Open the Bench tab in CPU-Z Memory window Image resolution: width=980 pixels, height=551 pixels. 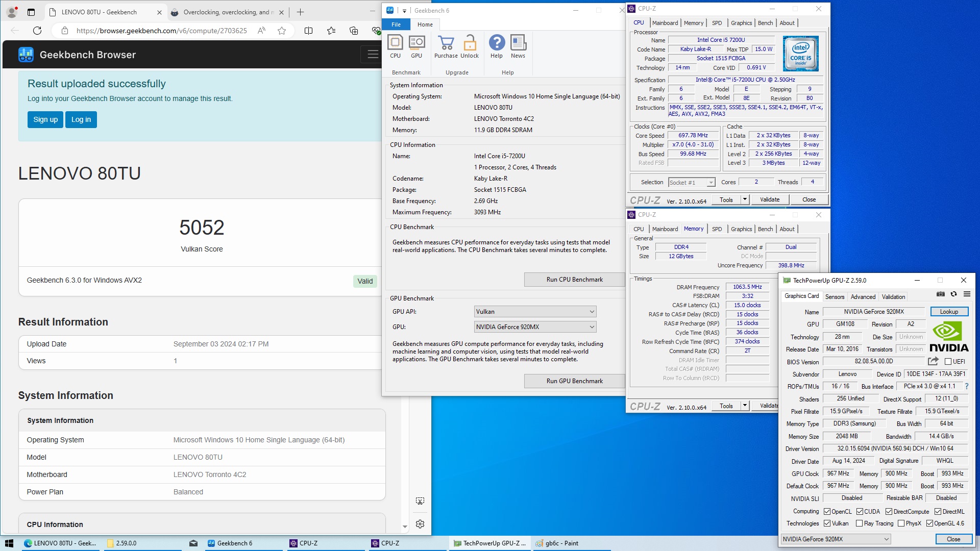tap(765, 229)
